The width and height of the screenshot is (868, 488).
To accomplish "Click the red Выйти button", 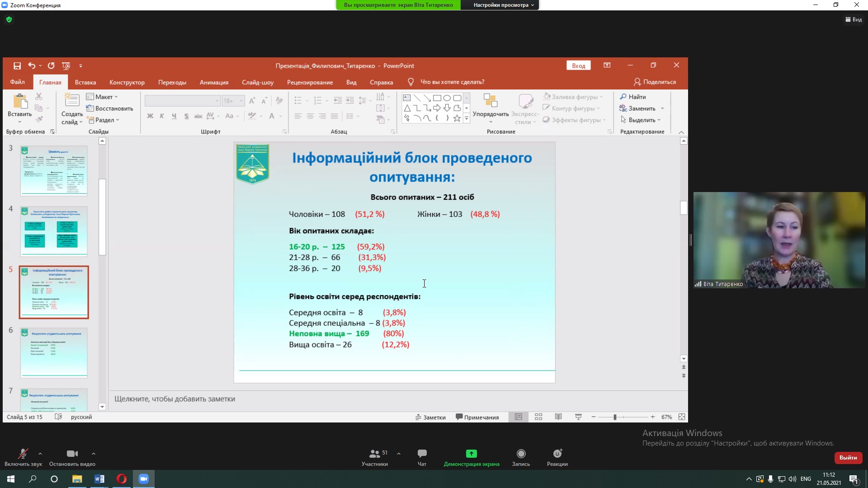I will point(848,458).
